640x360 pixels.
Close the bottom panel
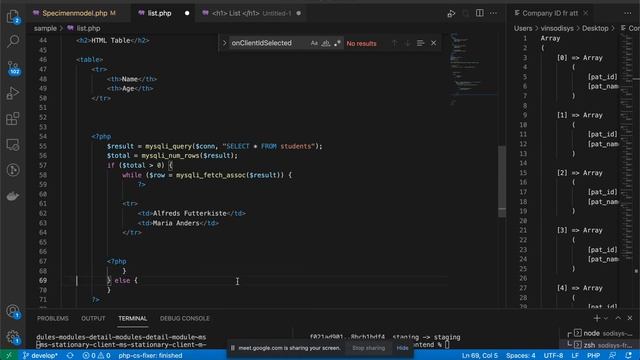point(630,318)
